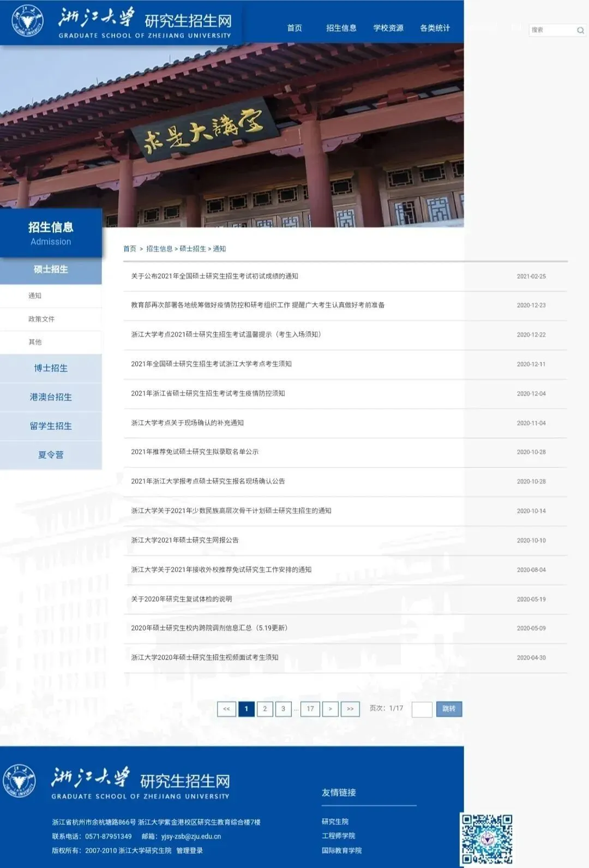This screenshot has height=868, width=589.
Task: Open 学校资源 in the top navigation
Action: point(388,28)
